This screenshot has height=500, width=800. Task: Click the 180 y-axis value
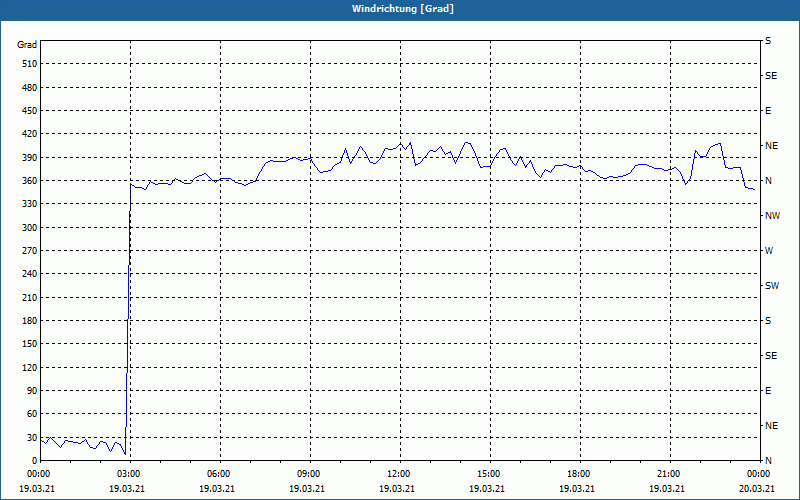[29, 321]
